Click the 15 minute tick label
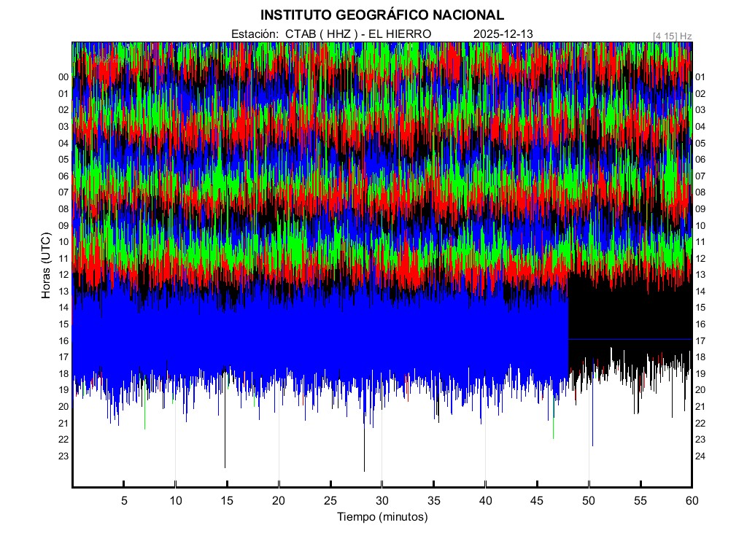Screen dimensions: 747x560 pyautogui.click(x=227, y=501)
